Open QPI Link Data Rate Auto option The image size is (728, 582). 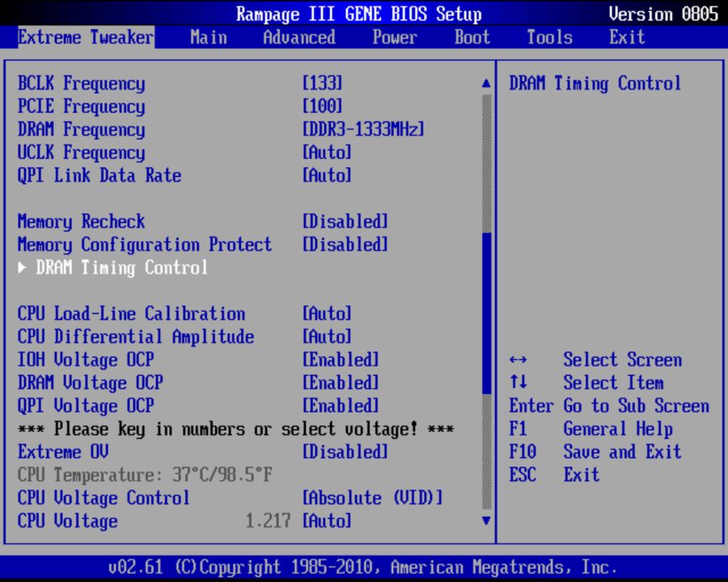click(x=327, y=175)
